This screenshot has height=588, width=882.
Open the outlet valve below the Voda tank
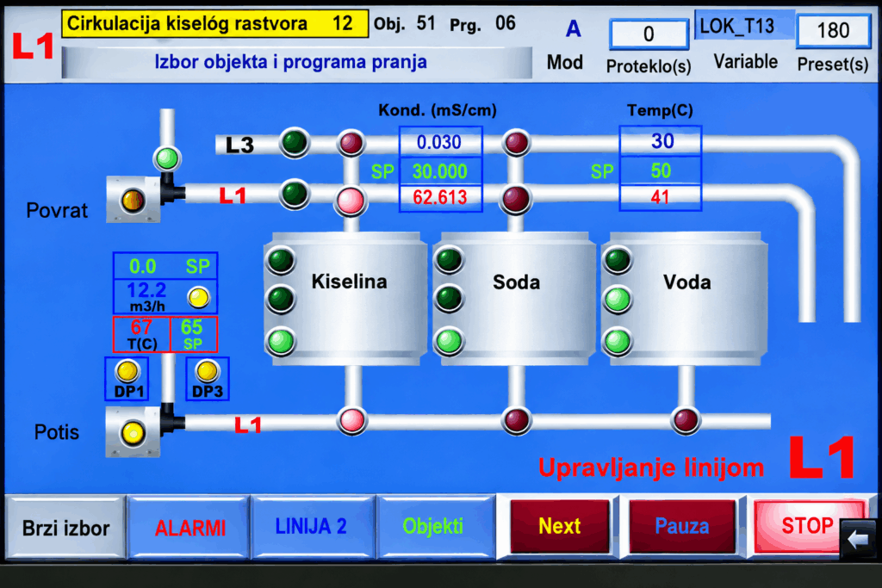tap(686, 420)
